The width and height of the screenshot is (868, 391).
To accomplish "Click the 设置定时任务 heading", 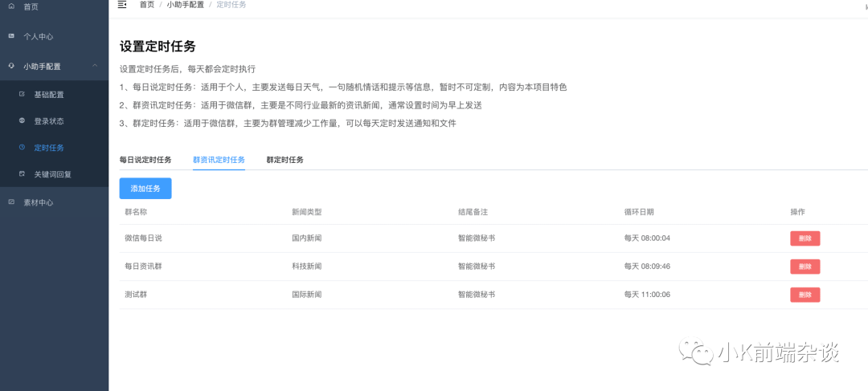I will point(158,47).
